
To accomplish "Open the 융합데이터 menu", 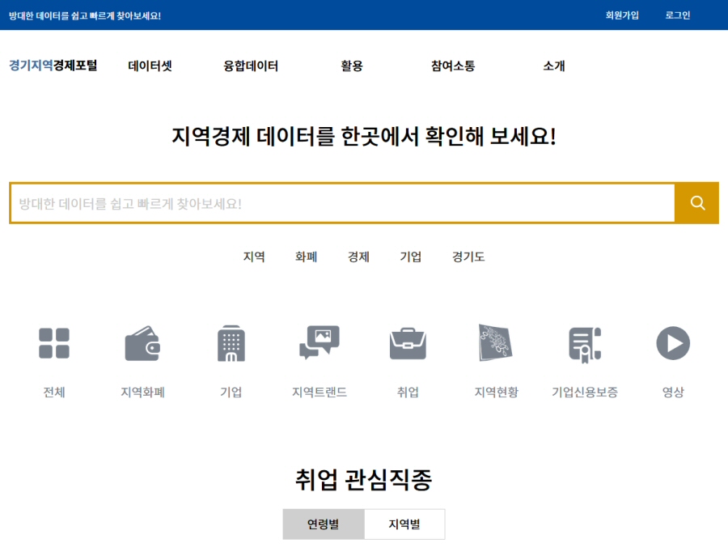I will coord(251,66).
